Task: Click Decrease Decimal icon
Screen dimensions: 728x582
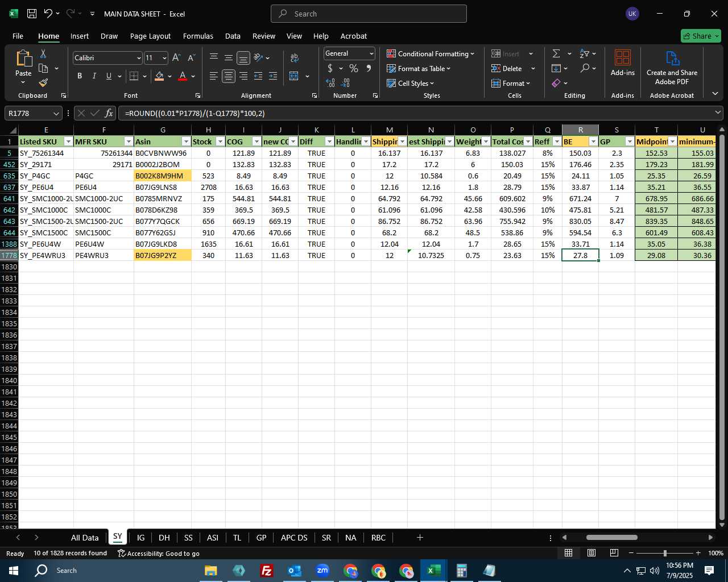Action: point(345,83)
